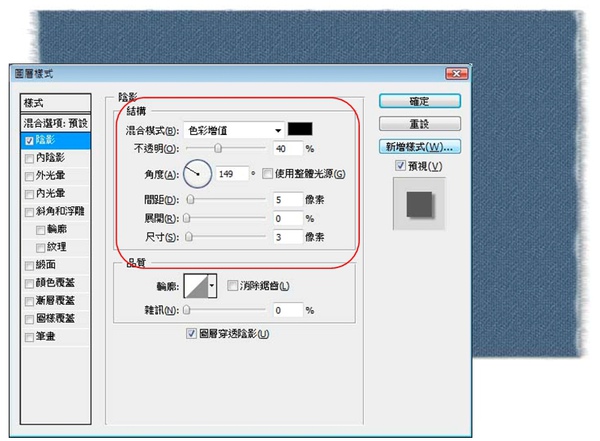Click the style preview thumbnail
The height and width of the screenshot is (441, 600).
tap(419, 204)
